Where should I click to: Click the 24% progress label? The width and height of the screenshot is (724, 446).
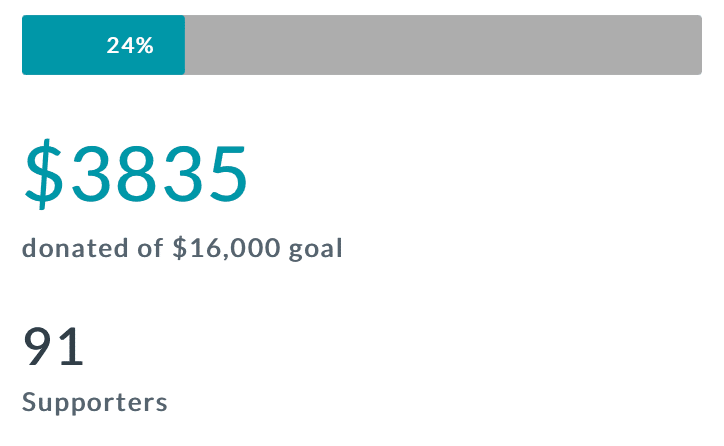[130, 45]
